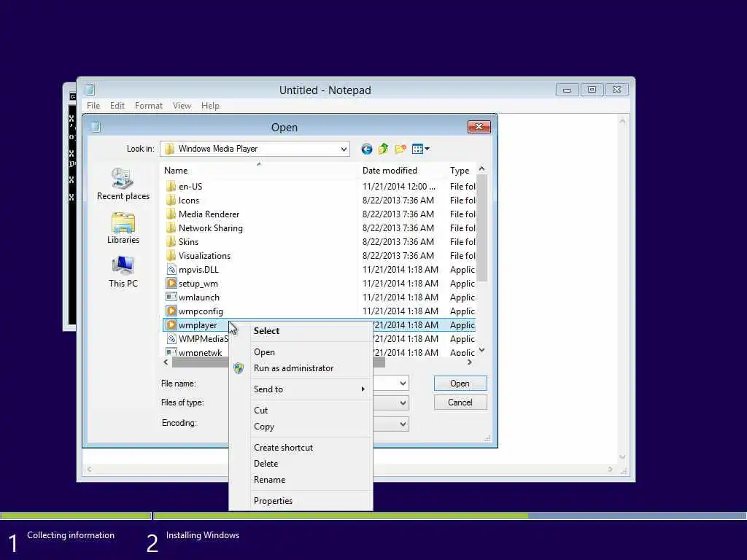Click the Create New Folder icon
The image size is (747, 560).
[400, 149]
